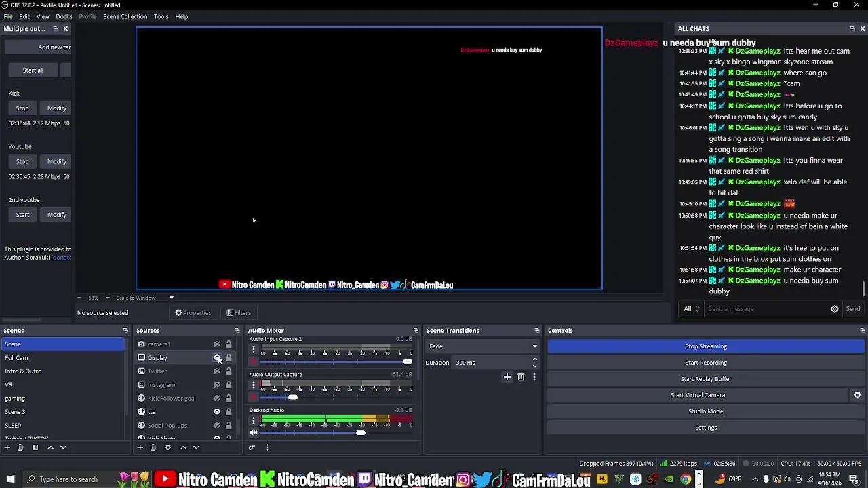Open the Tools menu
868x488 pixels.
pos(161,16)
